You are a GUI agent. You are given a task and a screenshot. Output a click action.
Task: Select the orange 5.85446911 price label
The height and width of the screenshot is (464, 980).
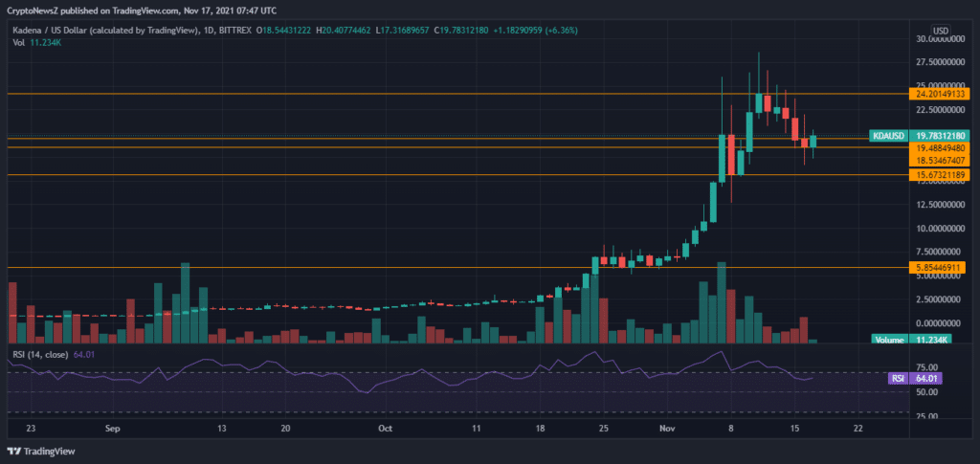tap(937, 267)
